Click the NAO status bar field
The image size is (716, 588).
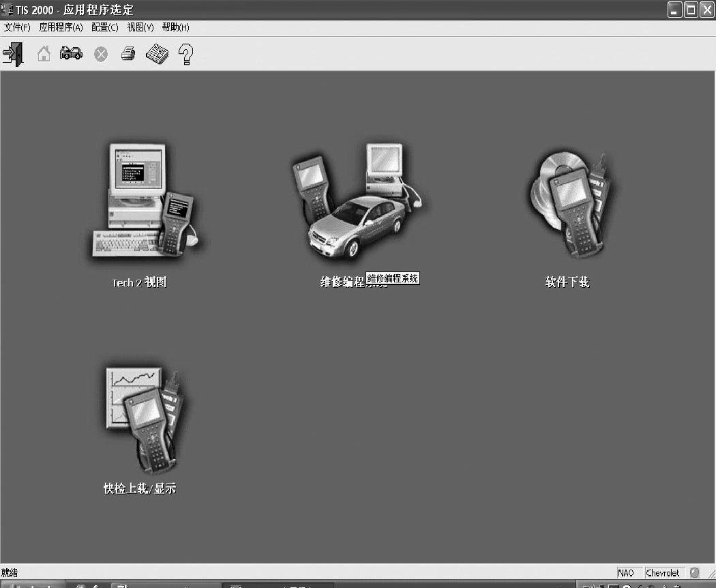click(x=625, y=573)
